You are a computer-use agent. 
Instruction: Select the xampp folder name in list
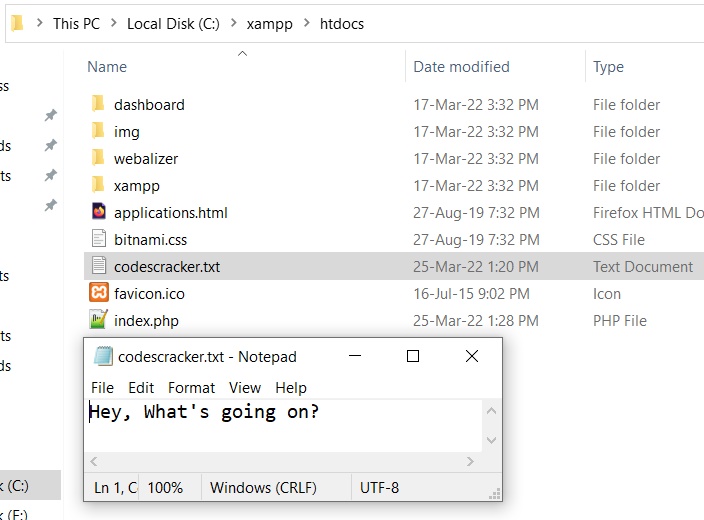point(136,186)
